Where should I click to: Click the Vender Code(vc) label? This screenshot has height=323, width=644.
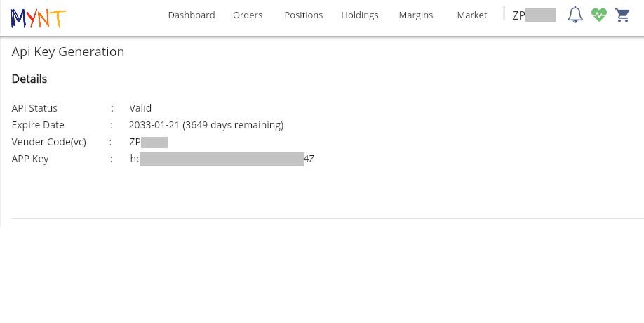(x=48, y=142)
